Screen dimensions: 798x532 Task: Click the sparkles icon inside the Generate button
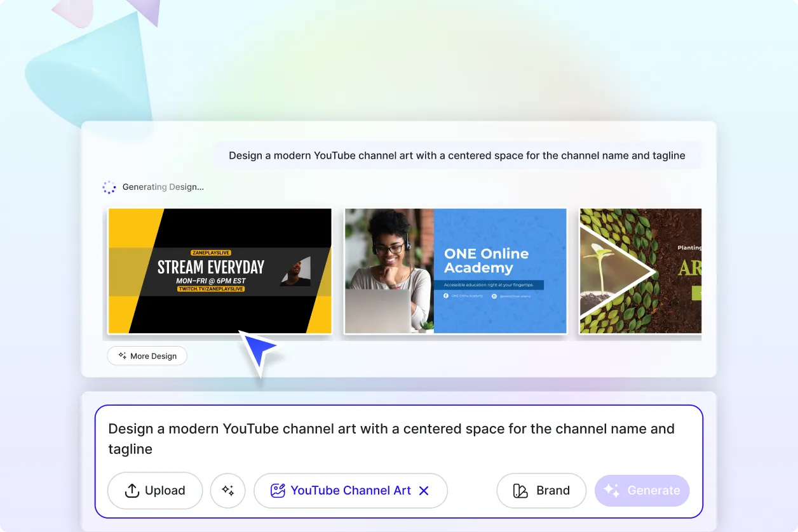pyautogui.click(x=611, y=490)
